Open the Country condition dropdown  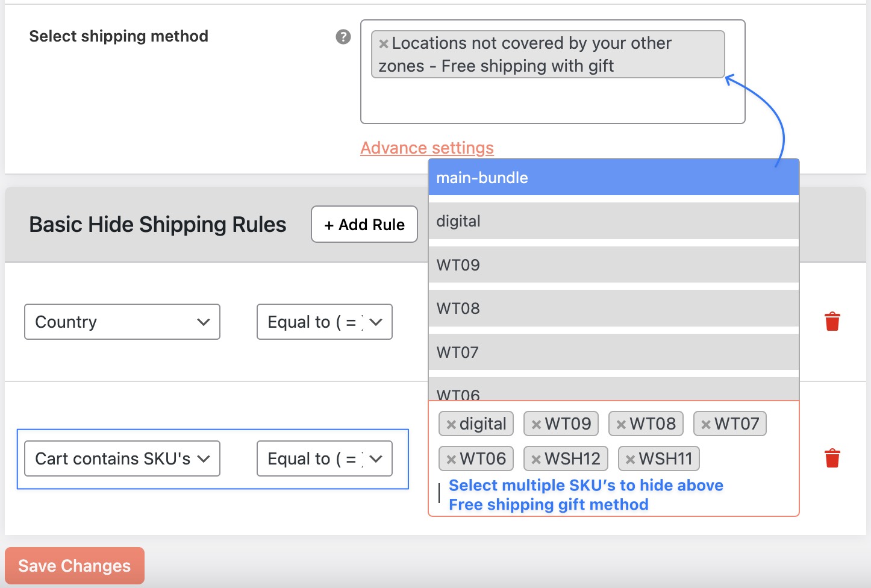click(122, 322)
